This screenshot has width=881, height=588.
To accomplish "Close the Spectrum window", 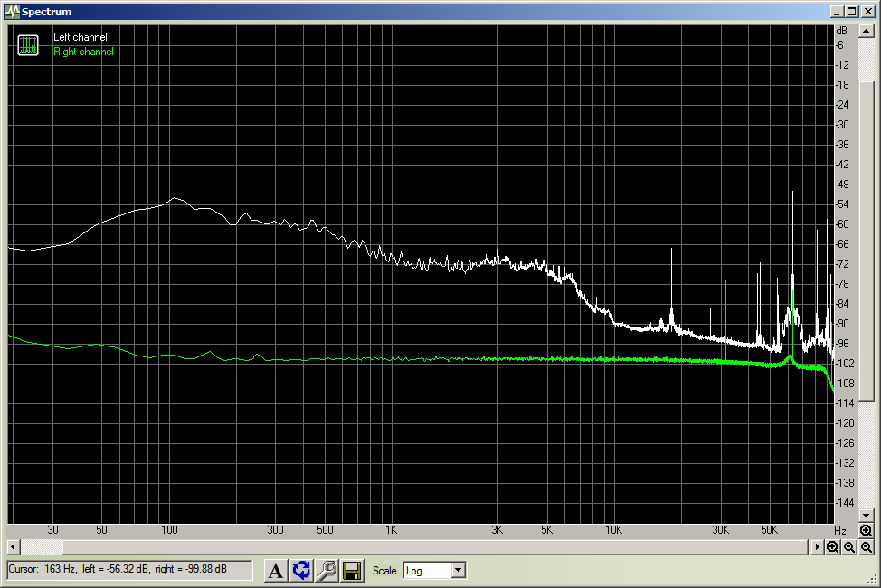I will (868, 12).
